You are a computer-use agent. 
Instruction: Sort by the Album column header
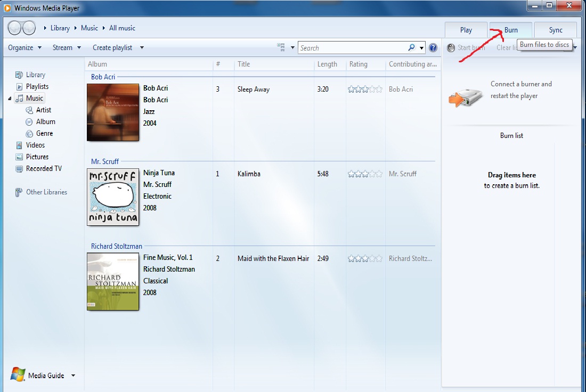149,64
